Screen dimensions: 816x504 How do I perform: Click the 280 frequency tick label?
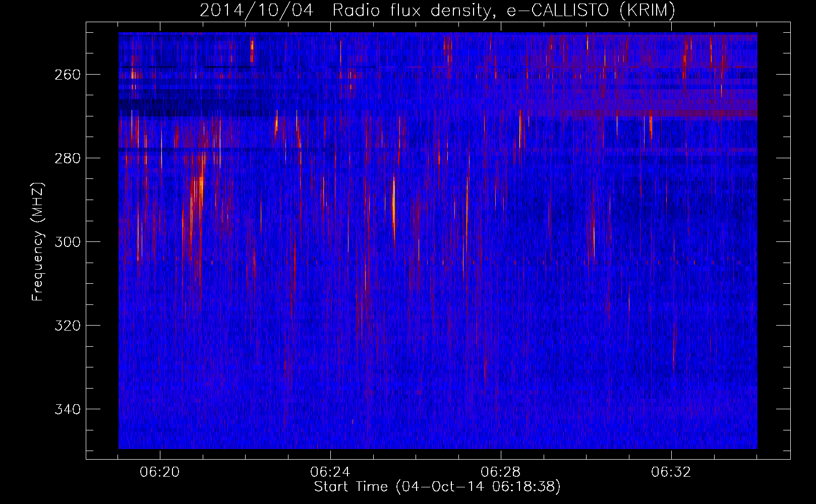tap(67, 158)
